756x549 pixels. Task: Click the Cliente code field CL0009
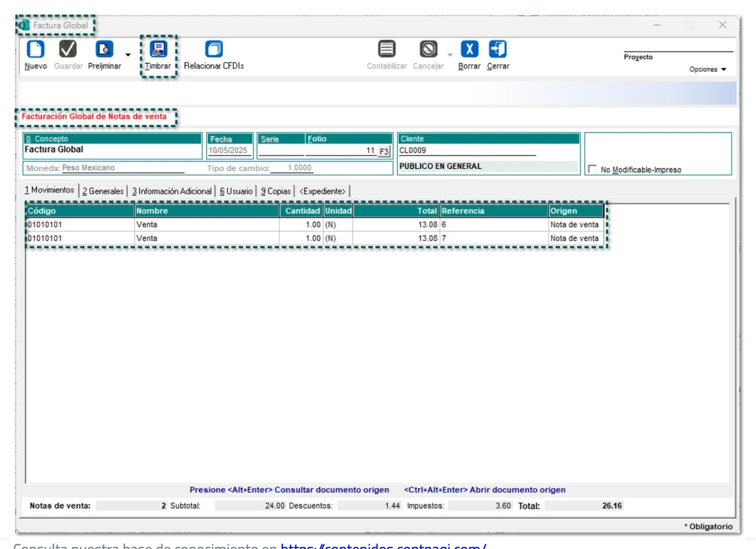[x=467, y=150]
